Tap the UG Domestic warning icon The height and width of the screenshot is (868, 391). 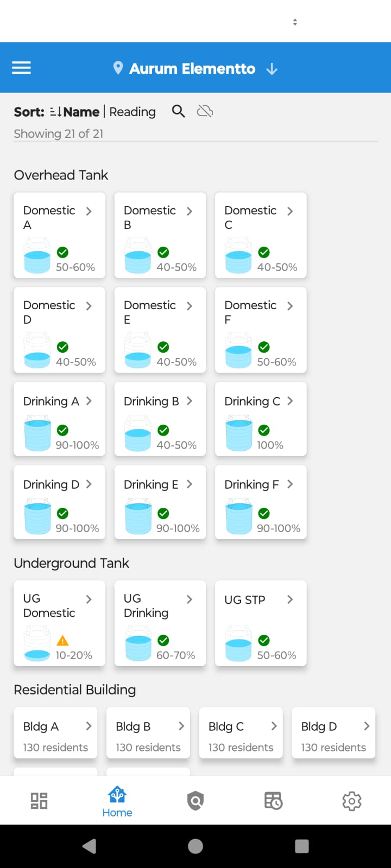point(63,641)
